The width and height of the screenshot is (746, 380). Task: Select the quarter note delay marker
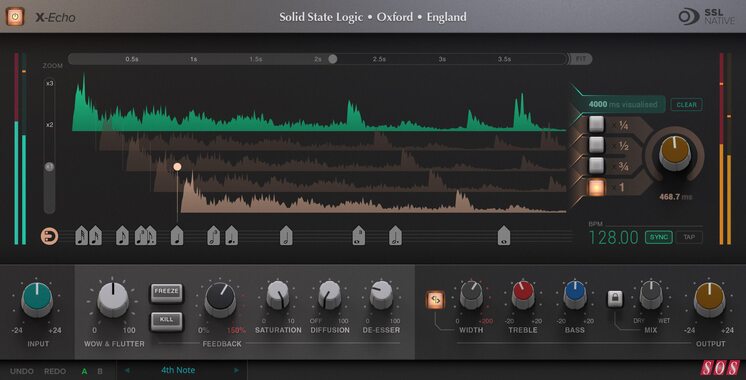[177, 235]
